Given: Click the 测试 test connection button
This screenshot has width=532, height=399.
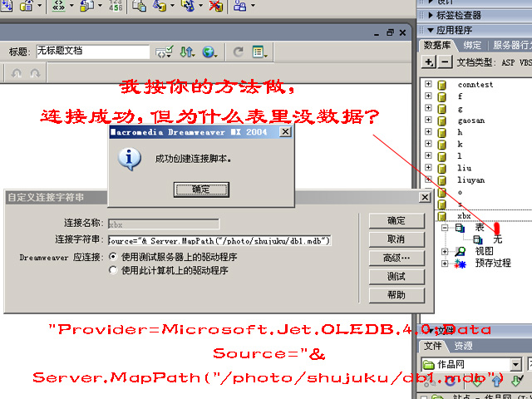Looking at the screenshot, I should click(397, 277).
